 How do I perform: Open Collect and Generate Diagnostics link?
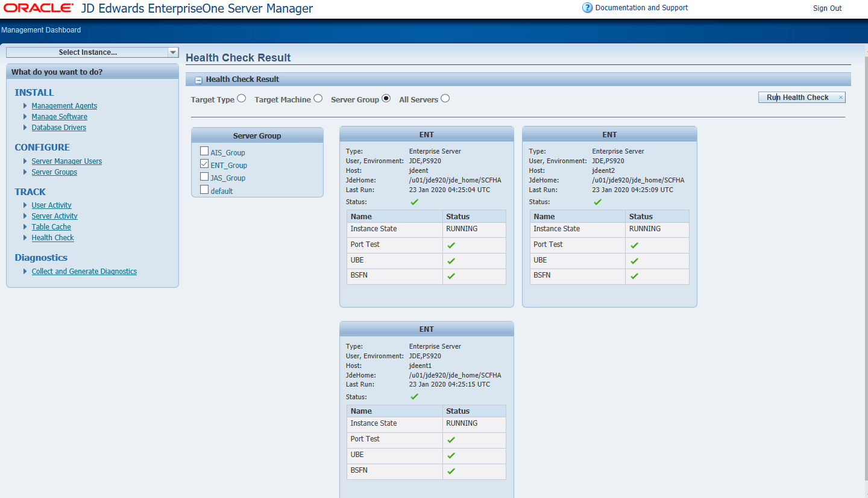pyautogui.click(x=84, y=272)
